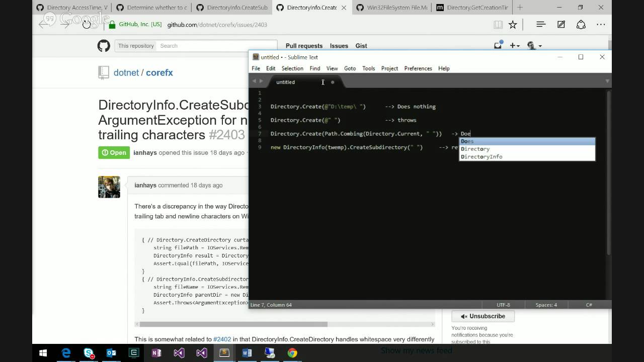Image resolution: width=644 pixels, height=362 pixels.
Task: View GitHub notifications bell
Action: (x=498, y=45)
